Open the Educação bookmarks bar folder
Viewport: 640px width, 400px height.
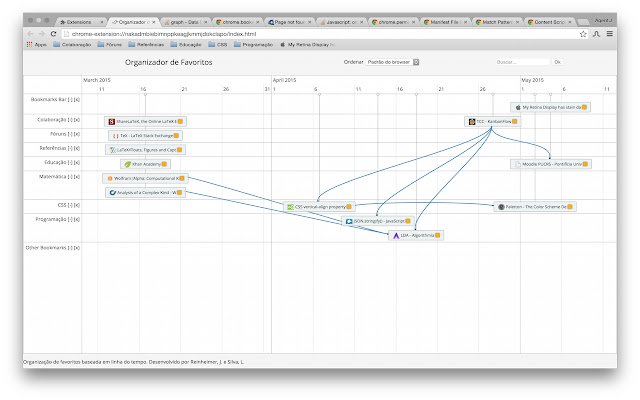coord(186,44)
